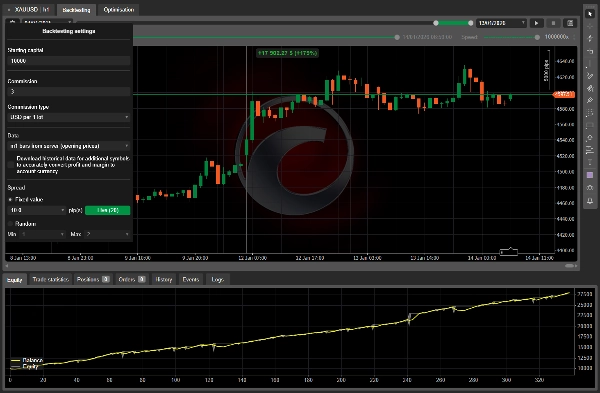Click the zigzag icon below crosshair tool
Image resolution: width=600 pixels, height=393 pixels.
590,38
